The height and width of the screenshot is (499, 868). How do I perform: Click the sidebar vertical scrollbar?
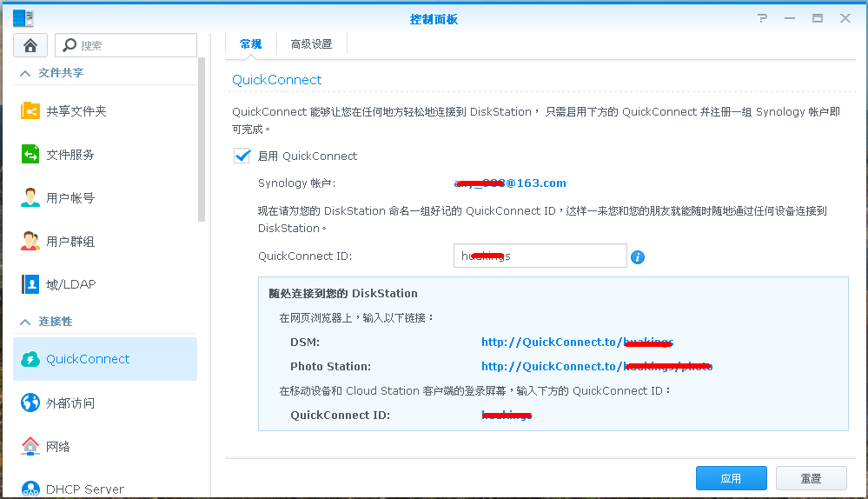point(202,140)
